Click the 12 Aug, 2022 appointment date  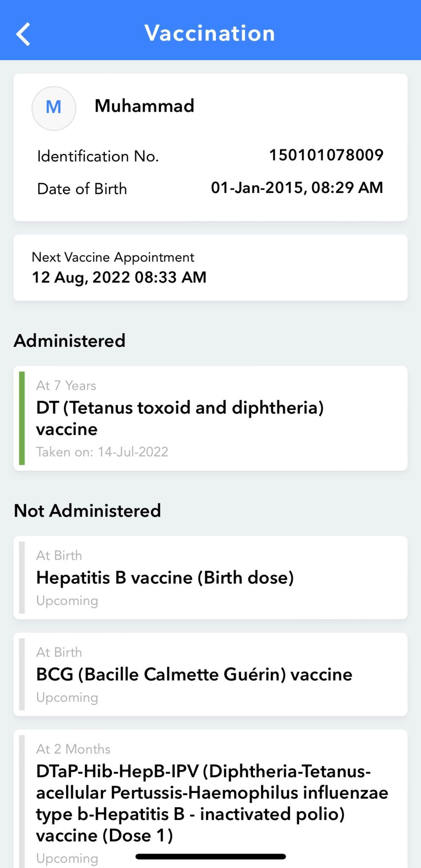pos(119,278)
